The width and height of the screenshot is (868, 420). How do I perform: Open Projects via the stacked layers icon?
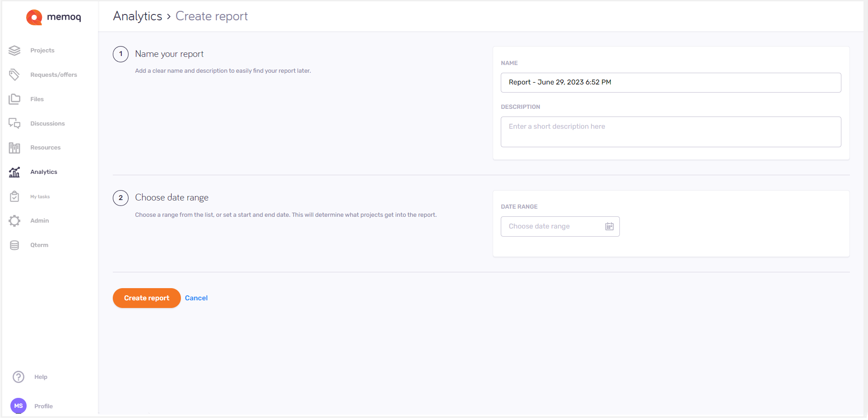(x=14, y=51)
